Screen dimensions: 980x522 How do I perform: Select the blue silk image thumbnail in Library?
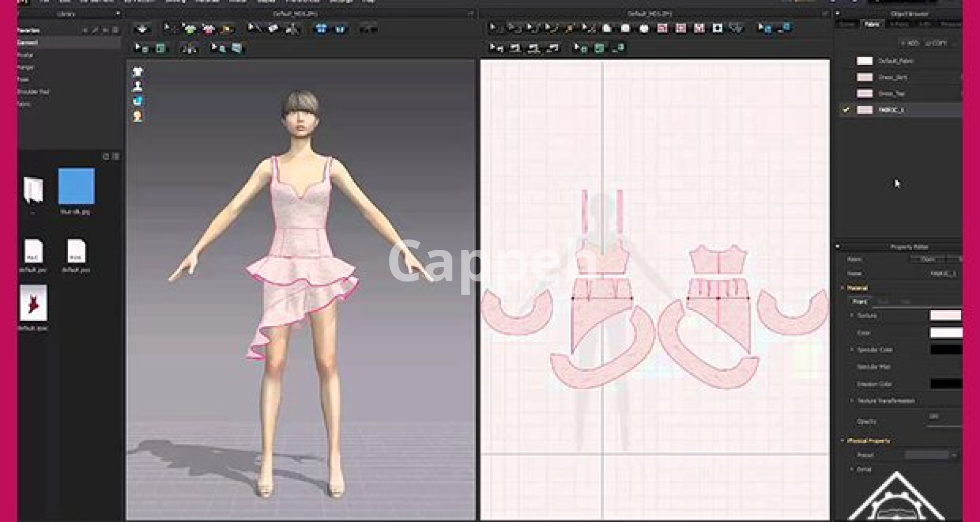pos(76,187)
